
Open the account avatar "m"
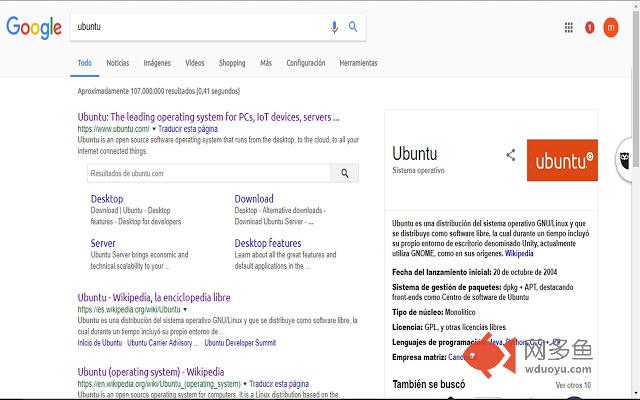click(611, 27)
